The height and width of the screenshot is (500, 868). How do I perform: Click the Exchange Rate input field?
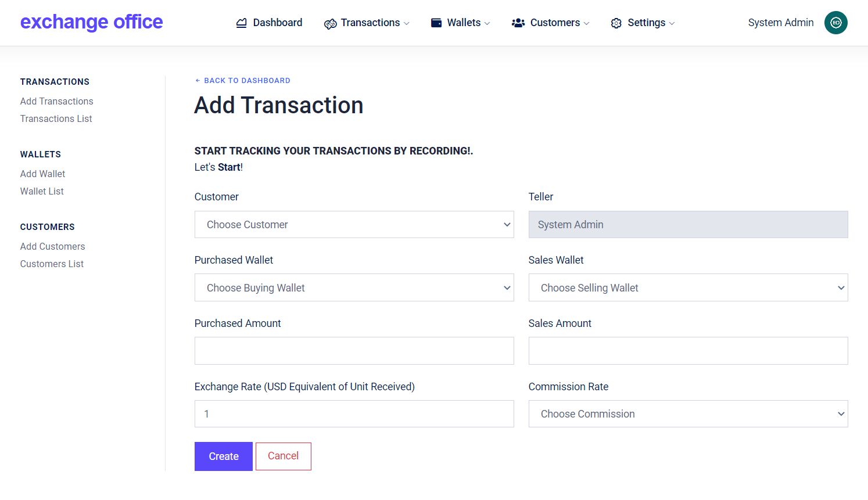click(x=354, y=414)
